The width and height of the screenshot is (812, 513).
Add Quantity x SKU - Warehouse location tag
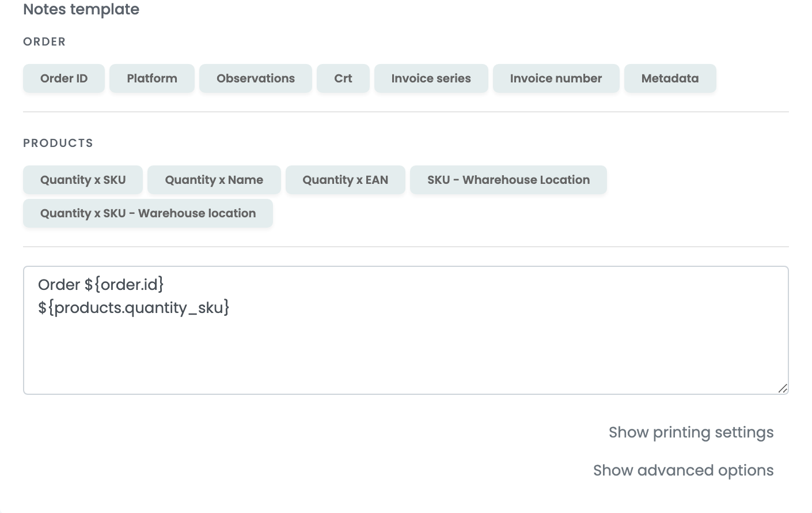148,213
